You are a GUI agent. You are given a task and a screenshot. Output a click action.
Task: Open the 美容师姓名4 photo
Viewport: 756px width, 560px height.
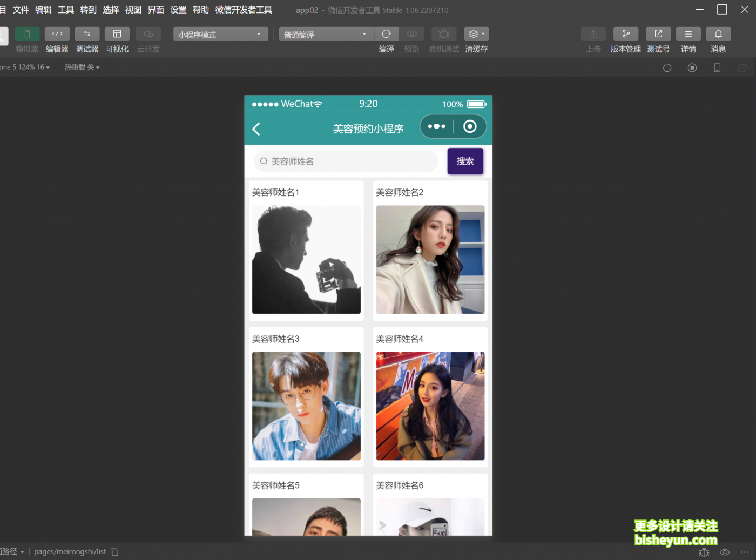[430, 406]
